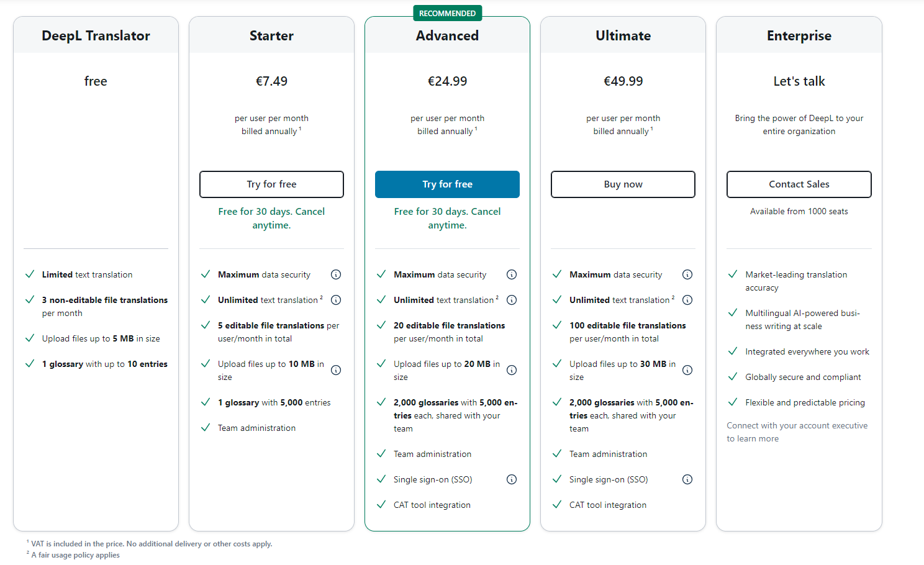Open info icon for Advanced 20 MB upload
This screenshot has width=924, height=565.
click(x=512, y=370)
